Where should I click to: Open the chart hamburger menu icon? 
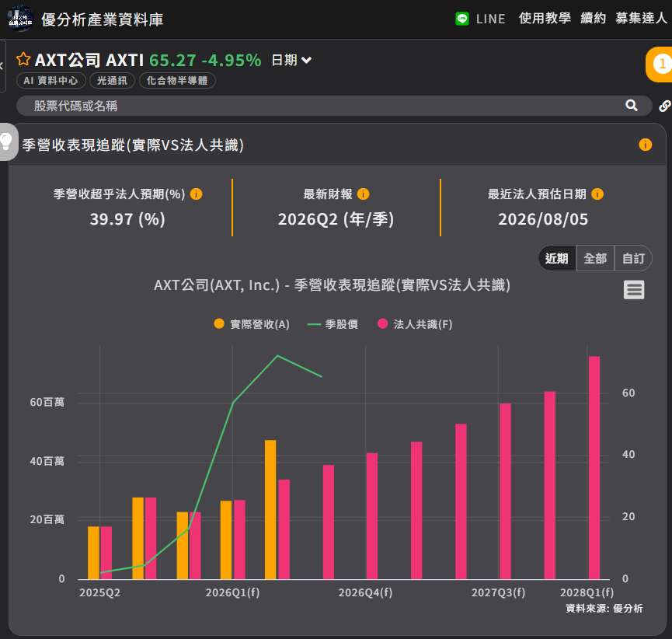point(634,290)
